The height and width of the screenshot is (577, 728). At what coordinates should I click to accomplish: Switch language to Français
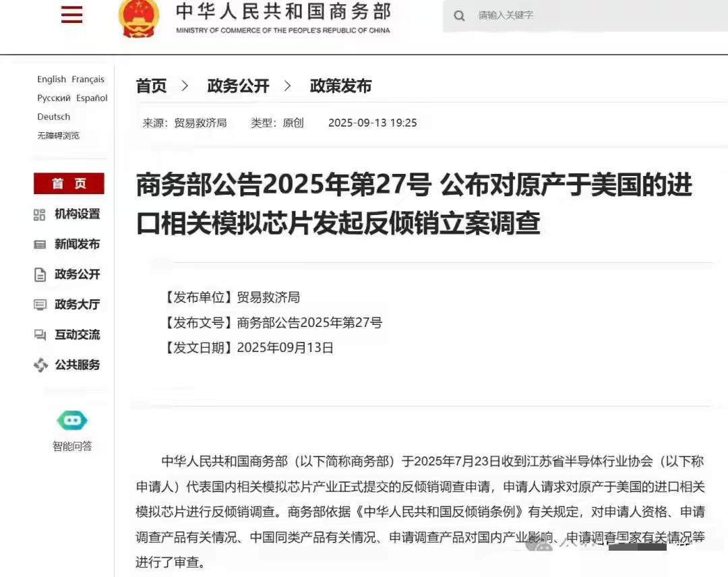(88, 80)
